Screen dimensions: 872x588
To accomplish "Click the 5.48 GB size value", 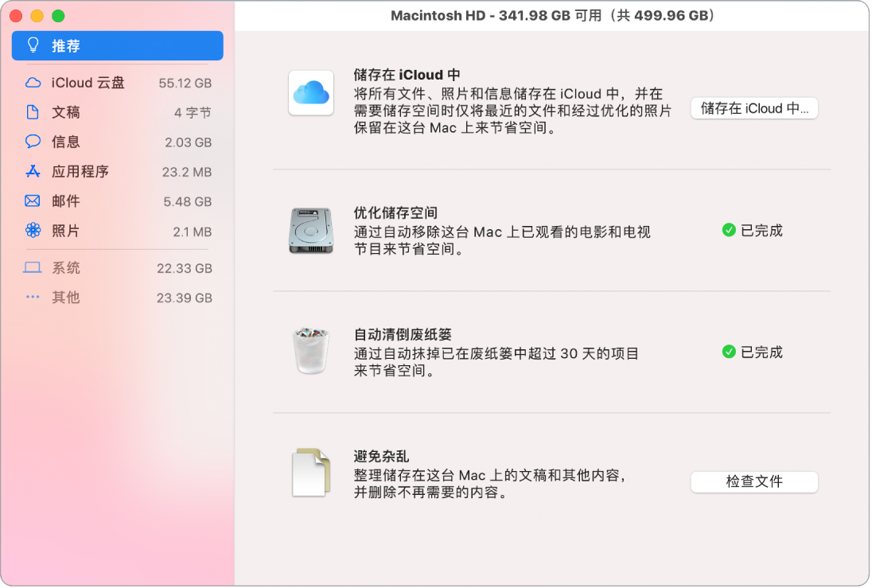I will pyautogui.click(x=188, y=201).
